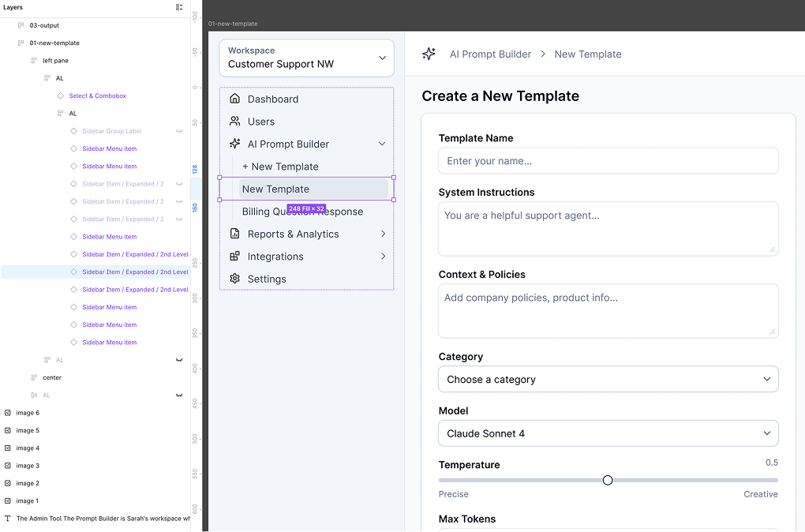This screenshot has height=532, width=805.
Task: Click the Template Name input field
Action: 608,161
